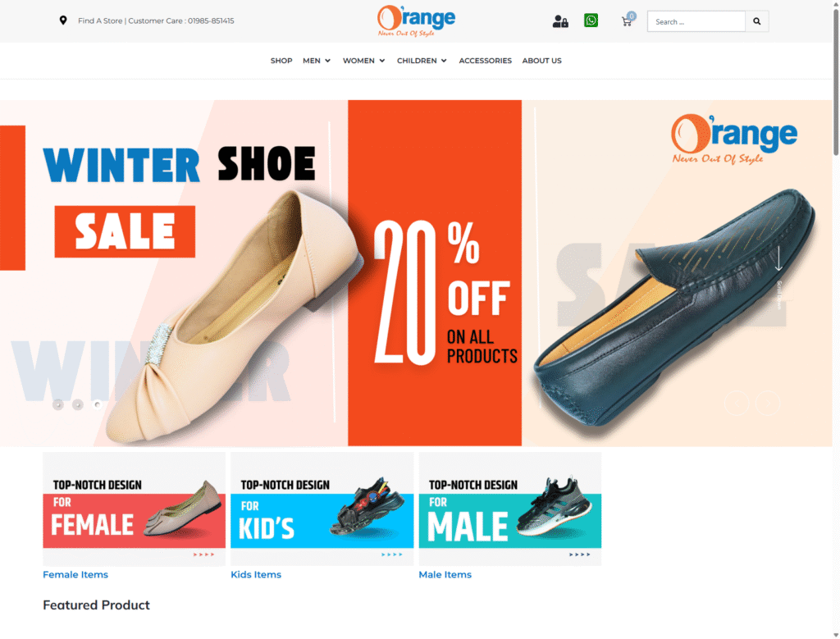840x639 pixels.
Task: Open the SHOP menu item
Action: pos(281,61)
